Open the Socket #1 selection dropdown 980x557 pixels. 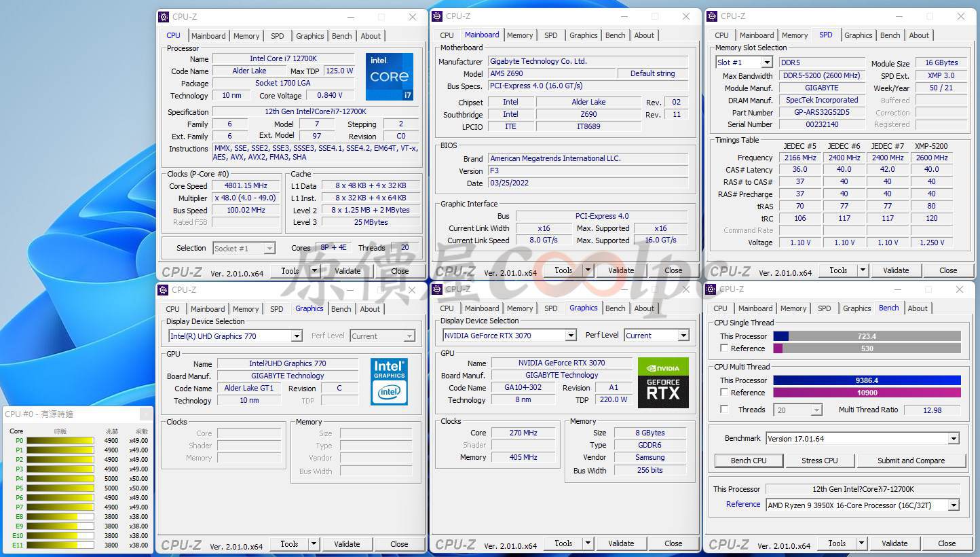click(269, 249)
